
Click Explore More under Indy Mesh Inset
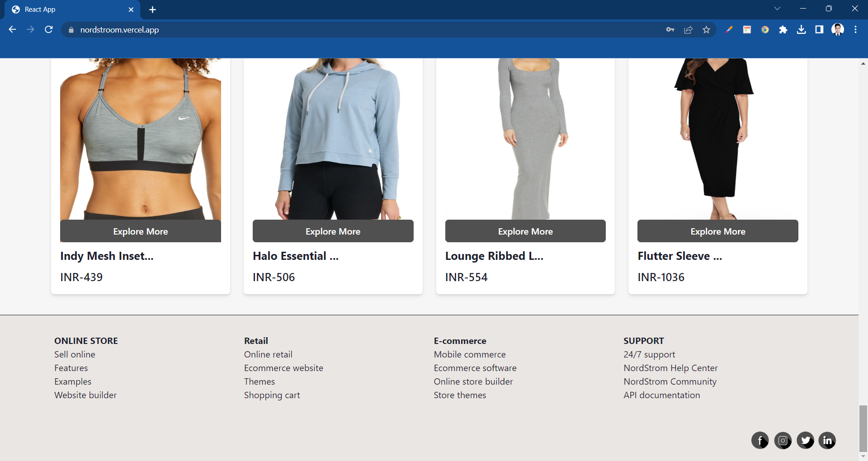click(x=141, y=231)
